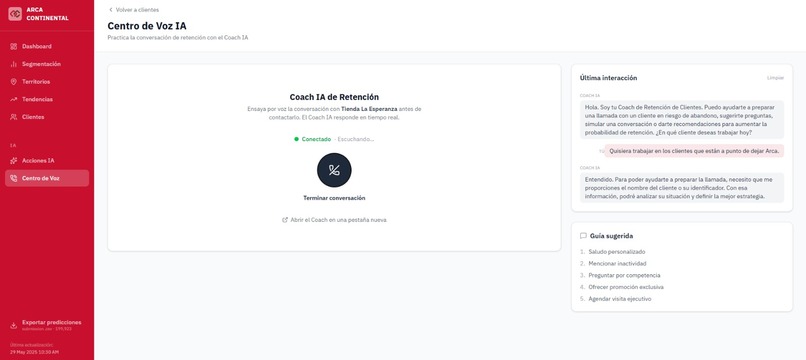This screenshot has height=360, width=806.
Task: Click the Centro de Voz phone icon
Action: 13,178
